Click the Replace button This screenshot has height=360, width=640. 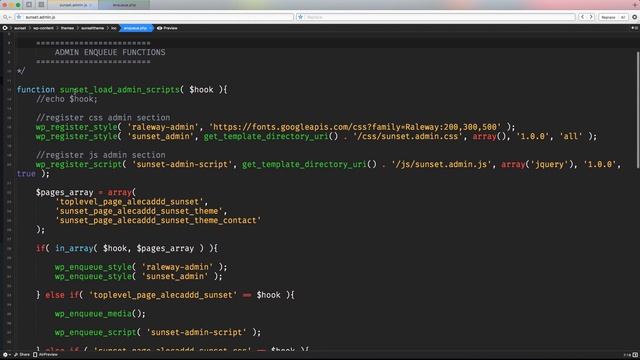coord(608,17)
